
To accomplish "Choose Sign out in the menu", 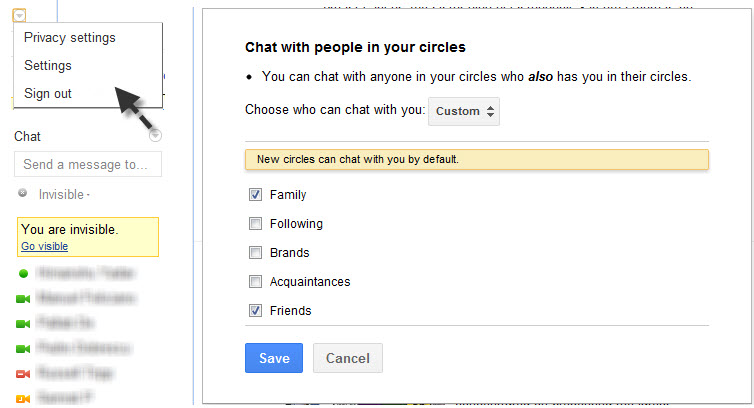I will tap(48, 93).
